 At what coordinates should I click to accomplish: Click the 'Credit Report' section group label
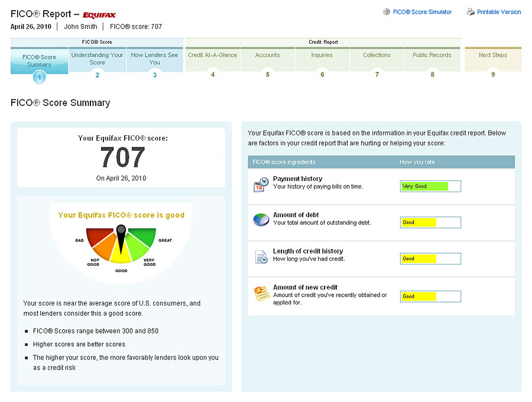(323, 42)
